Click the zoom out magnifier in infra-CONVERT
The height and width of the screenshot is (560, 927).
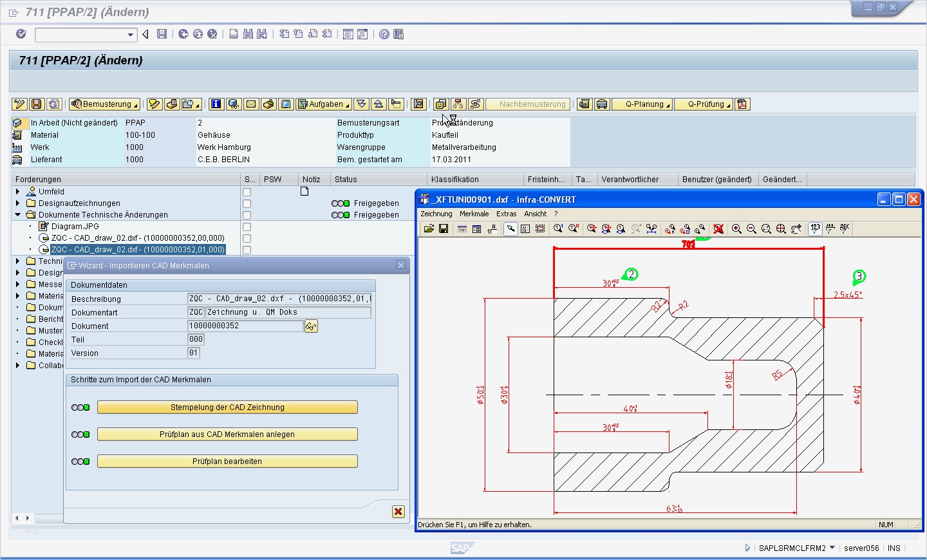751,229
